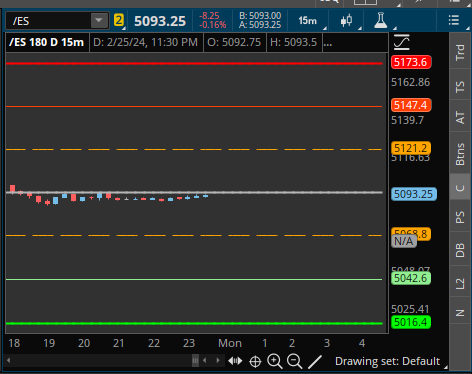The width and height of the screenshot is (472, 374).
Task: Click the blue 5093.25 price bubble
Action: click(414, 194)
